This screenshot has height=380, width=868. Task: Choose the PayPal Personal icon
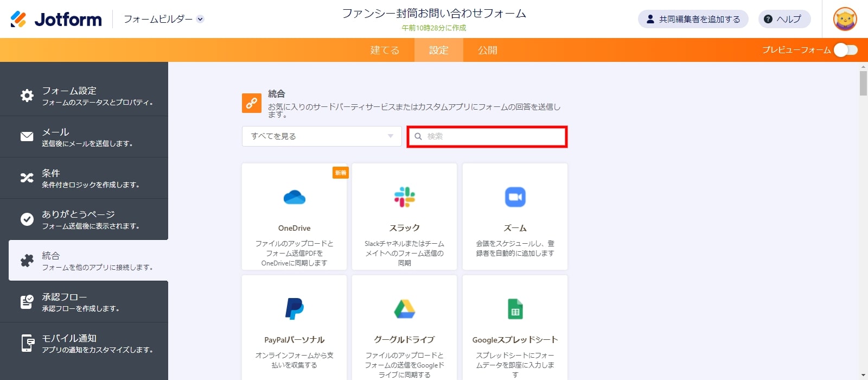pyautogui.click(x=294, y=309)
